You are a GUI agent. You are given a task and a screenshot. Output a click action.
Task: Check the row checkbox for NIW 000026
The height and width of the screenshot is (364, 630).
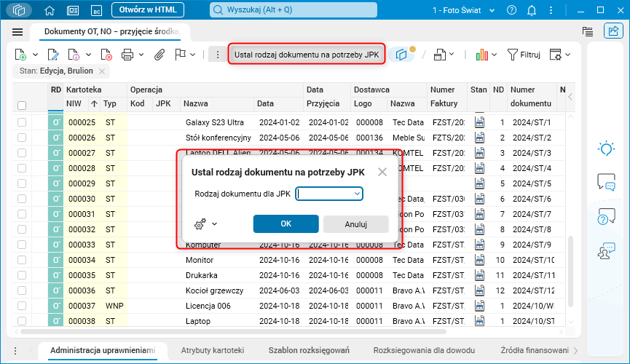pos(22,138)
